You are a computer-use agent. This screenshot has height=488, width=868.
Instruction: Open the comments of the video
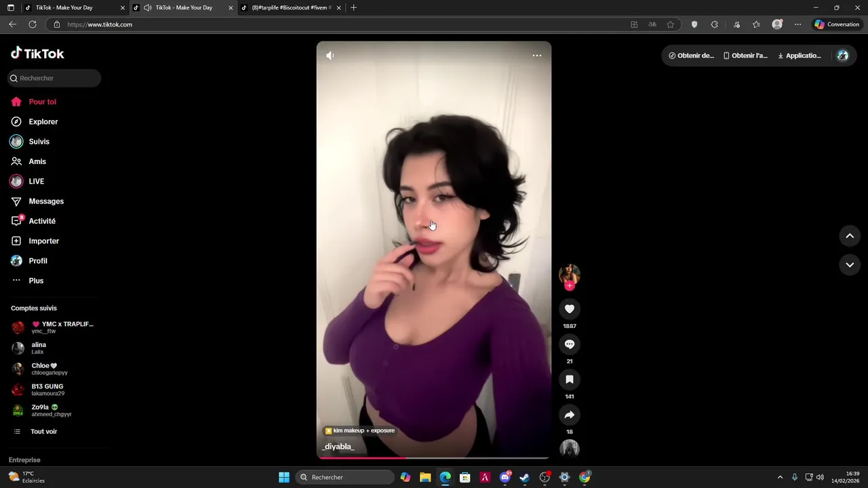(570, 344)
